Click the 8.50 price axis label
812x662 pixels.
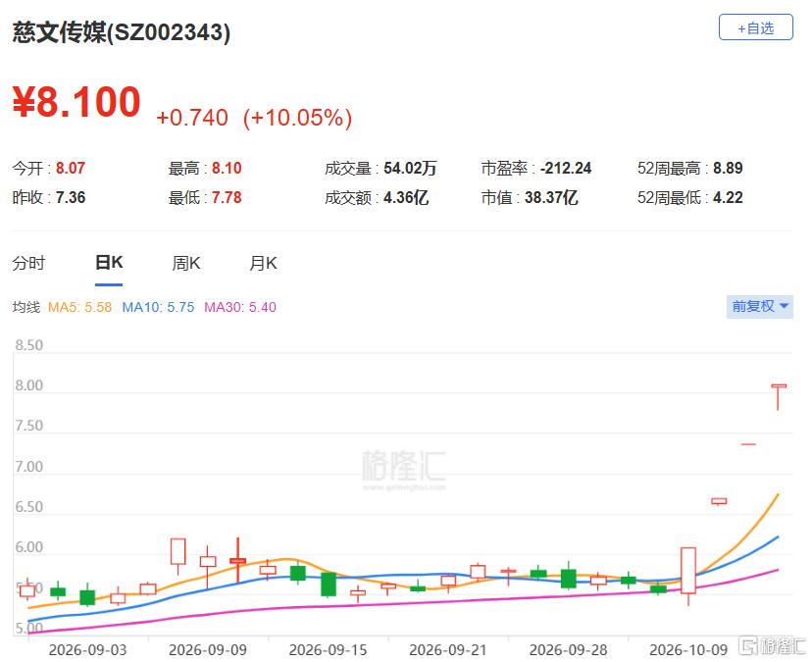[x=29, y=345]
